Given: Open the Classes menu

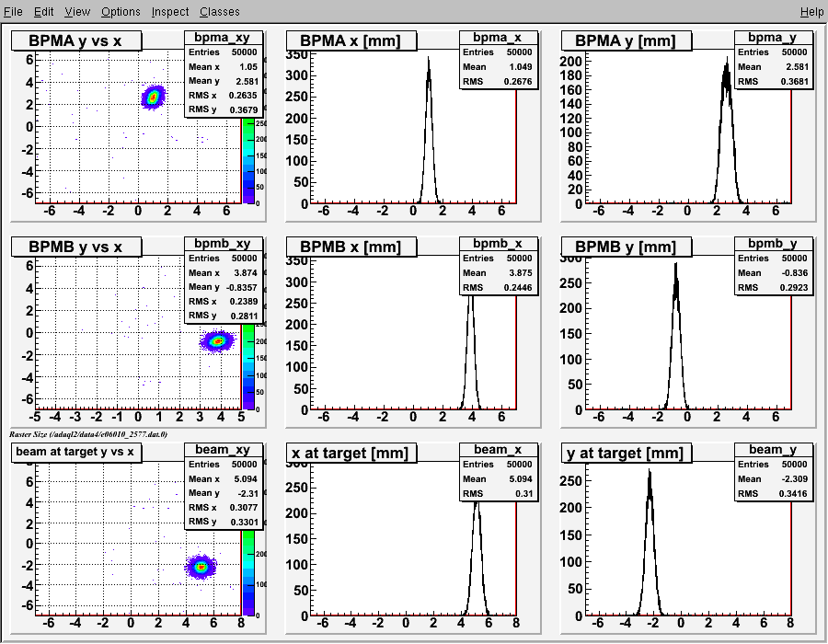Looking at the screenshot, I should (x=220, y=12).
